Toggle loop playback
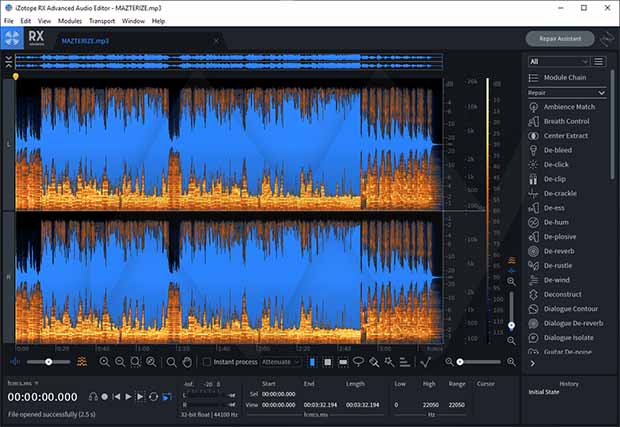This screenshot has width=620, height=427. pyautogui.click(x=154, y=397)
